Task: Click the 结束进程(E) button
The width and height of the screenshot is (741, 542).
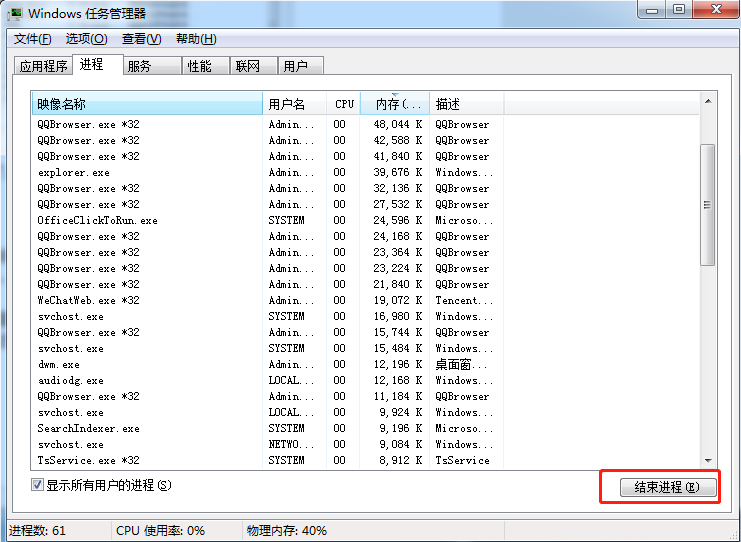Action: coord(668,487)
